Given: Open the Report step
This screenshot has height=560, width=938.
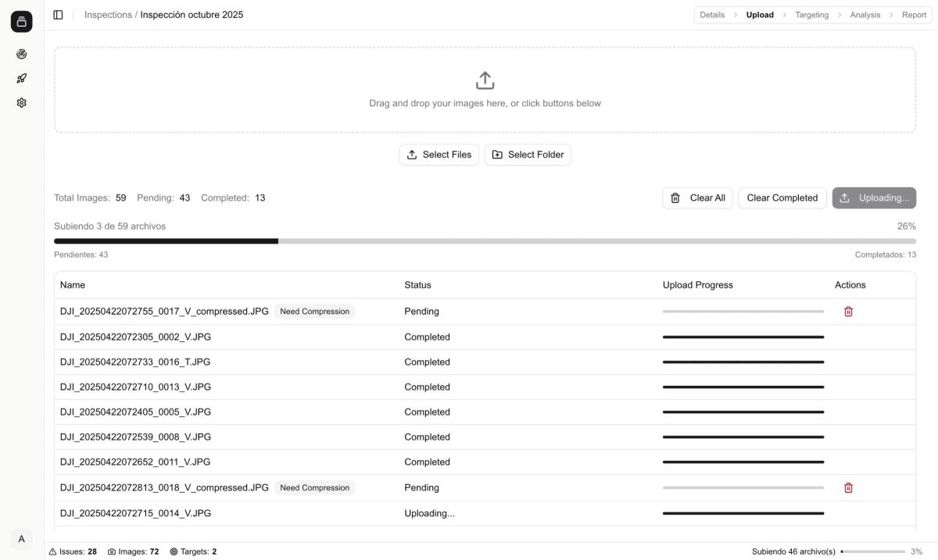Looking at the screenshot, I should click(x=914, y=15).
